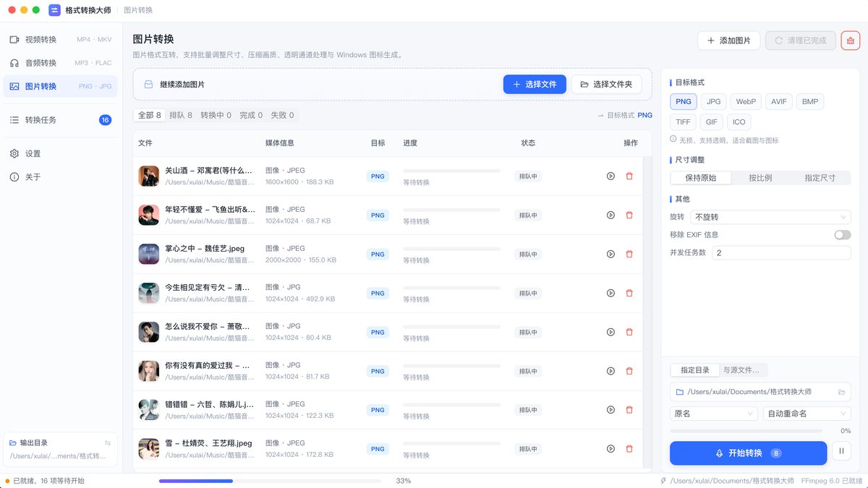
Task: Select 指定目录 output mode
Action: 695,370
